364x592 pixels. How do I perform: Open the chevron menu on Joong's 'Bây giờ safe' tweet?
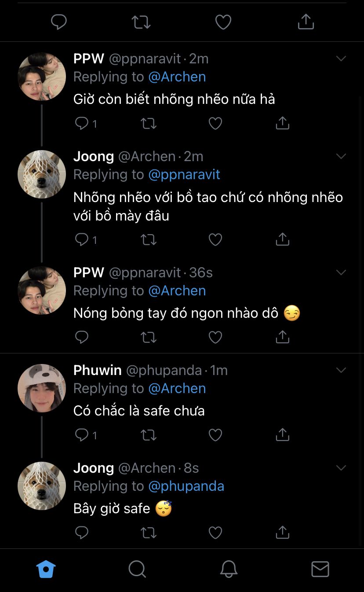[341, 468]
